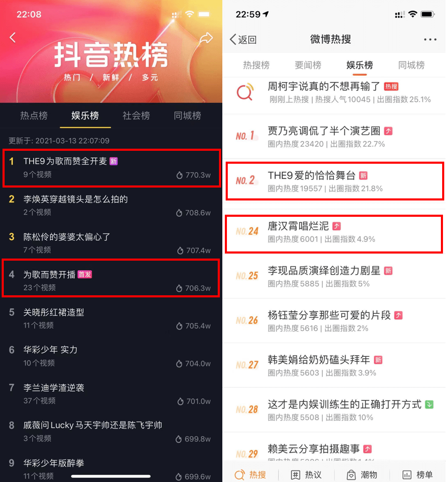Open topic 贾乃亮调侃了半个演艺圈
The height and width of the screenshot is (482, 448).
pyautogui.click(x=334, y=137)
